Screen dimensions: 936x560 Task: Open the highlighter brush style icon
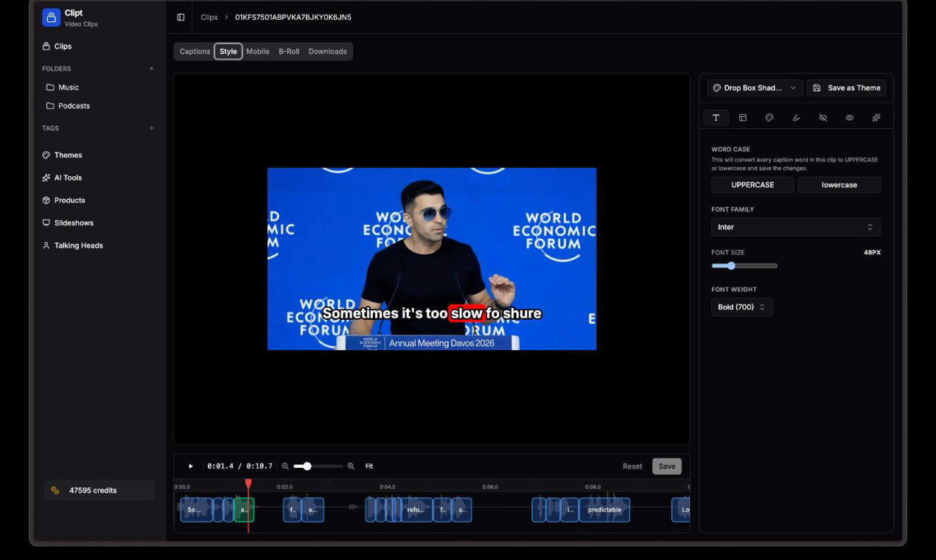[x=796, y=118]
